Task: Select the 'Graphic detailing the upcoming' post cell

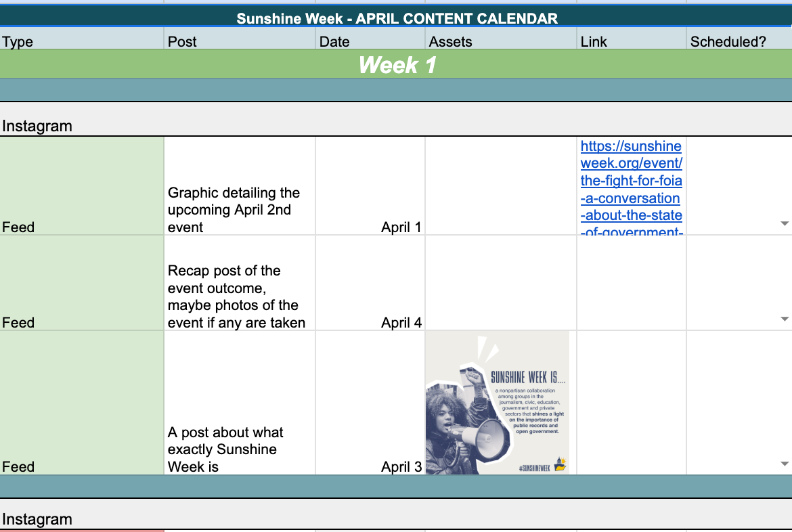Action: click(240, 186)
